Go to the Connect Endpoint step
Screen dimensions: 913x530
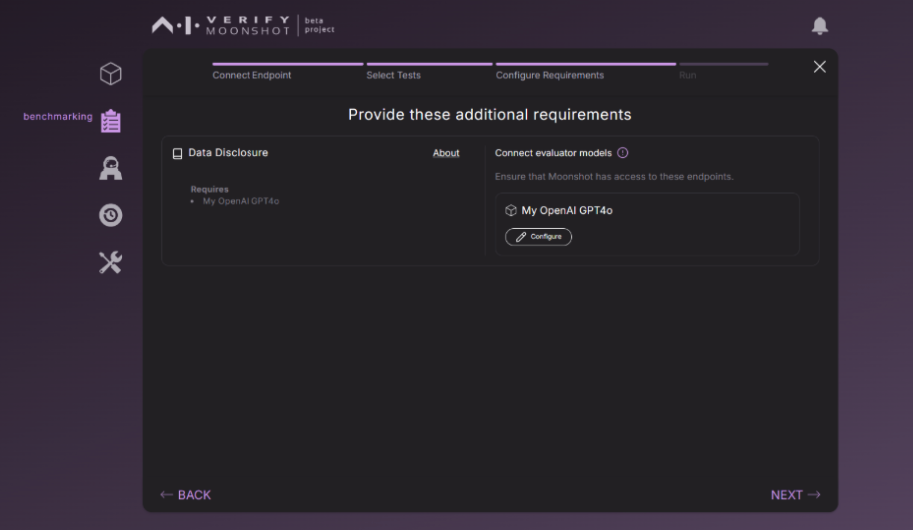pyautogui.click(x=252, y=75)
